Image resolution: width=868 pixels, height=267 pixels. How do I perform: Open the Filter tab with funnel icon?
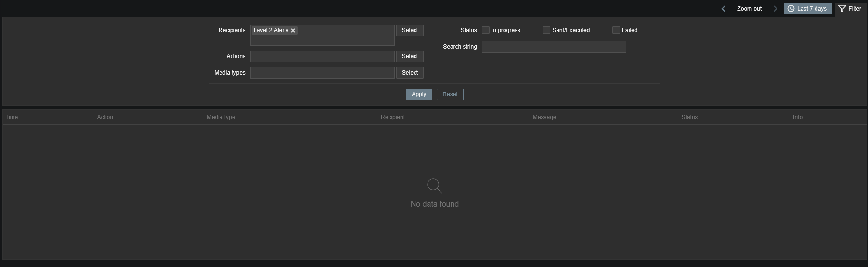(850, 9)
